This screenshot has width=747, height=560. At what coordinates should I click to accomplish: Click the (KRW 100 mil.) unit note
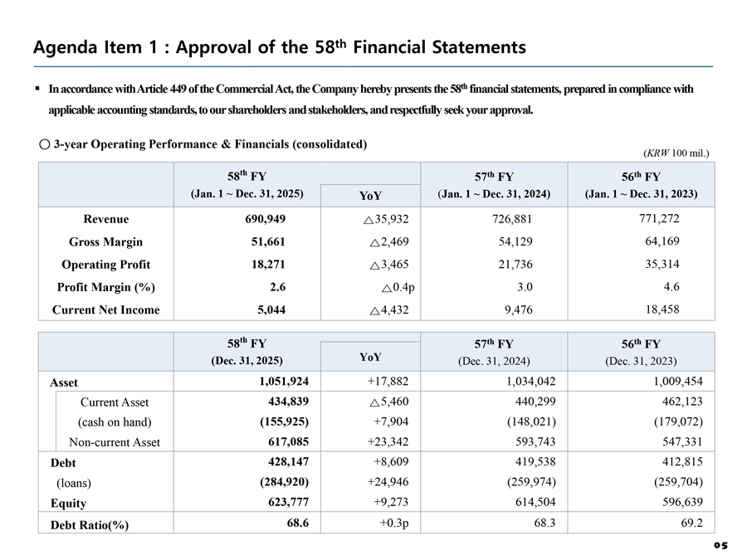coord(677,153)
